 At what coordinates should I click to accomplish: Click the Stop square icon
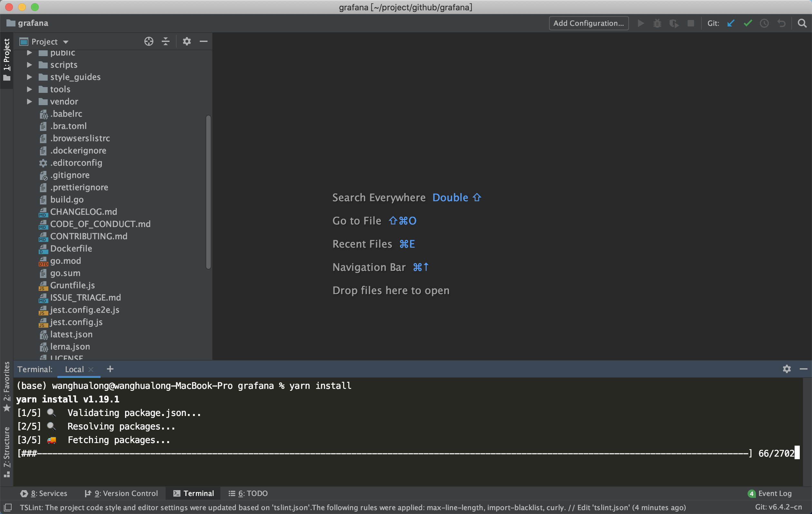691,23
